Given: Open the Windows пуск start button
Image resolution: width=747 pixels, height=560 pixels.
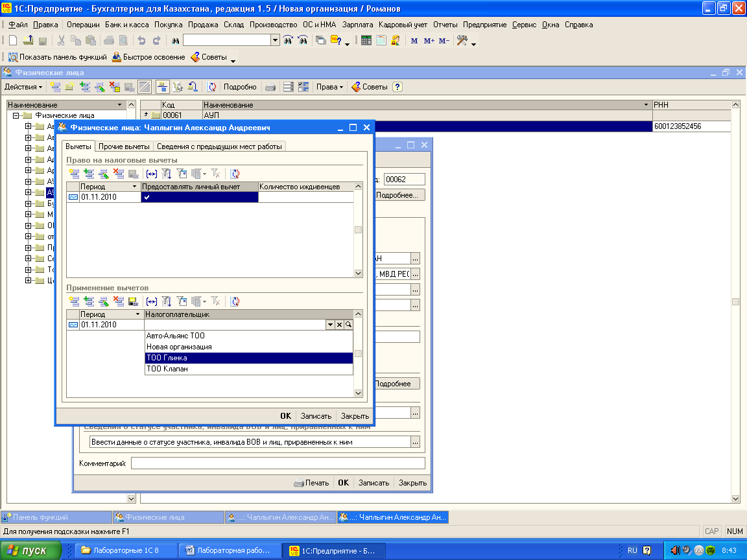Looking at the screenshot, I should (31, 550).
